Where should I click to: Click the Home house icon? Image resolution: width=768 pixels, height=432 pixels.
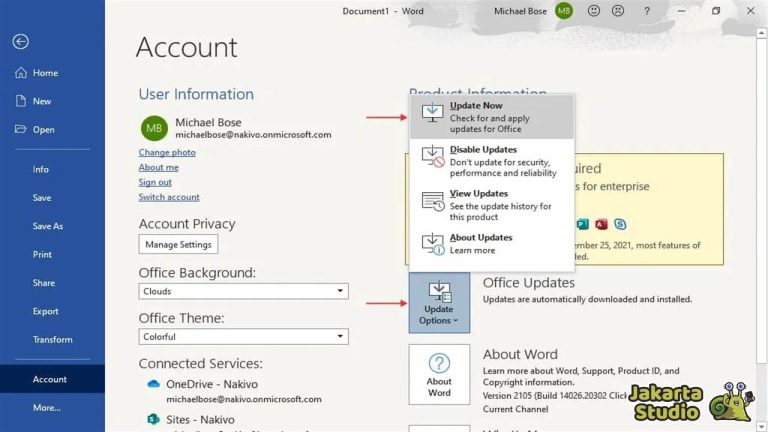[21, 72]
